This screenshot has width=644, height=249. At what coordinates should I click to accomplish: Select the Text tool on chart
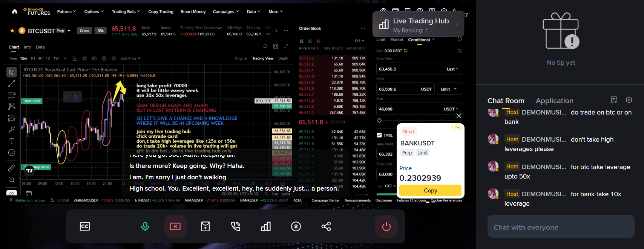tap(12, 141)
